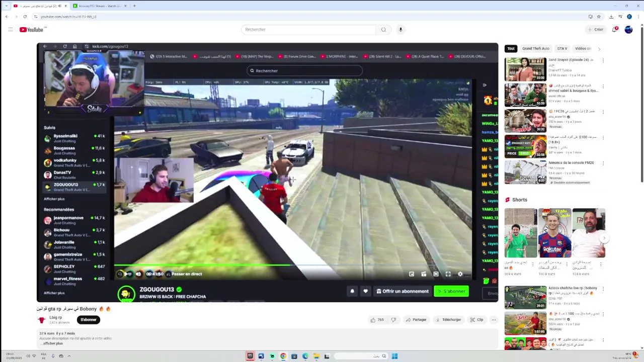Open options for the FC26 video
Image resolution: width=644 pixels, height=362 pixels.
pyautogui.click(x=603, y=112)
